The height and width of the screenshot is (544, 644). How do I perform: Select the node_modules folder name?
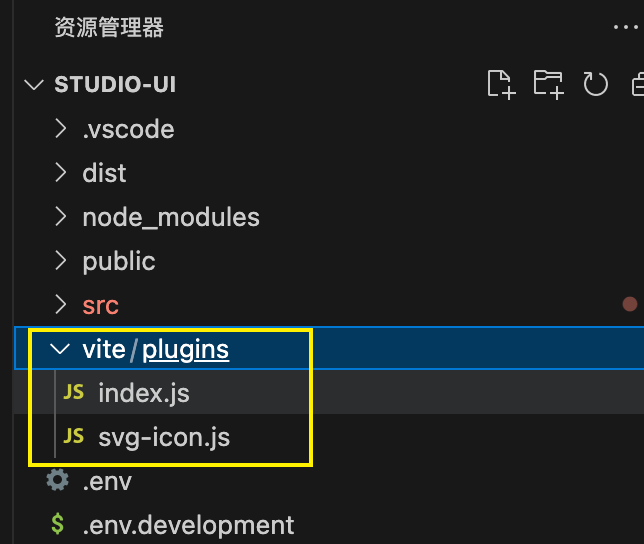click(171, 217)
